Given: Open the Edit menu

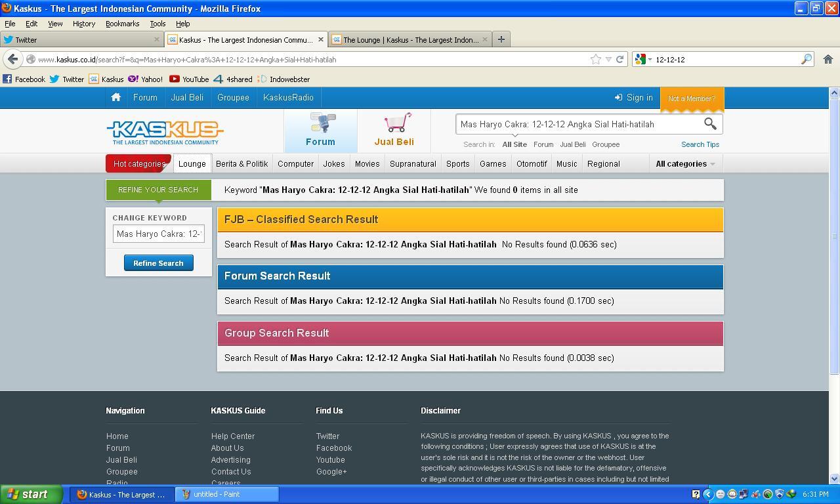Looking at the screenshot, I should click(x=31, y=24).
